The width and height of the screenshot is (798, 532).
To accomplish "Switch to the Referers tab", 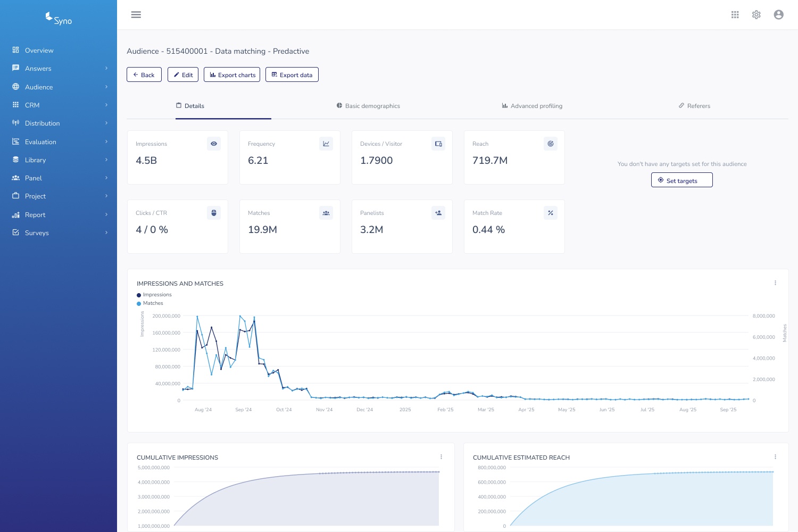I will coord(694,106).
